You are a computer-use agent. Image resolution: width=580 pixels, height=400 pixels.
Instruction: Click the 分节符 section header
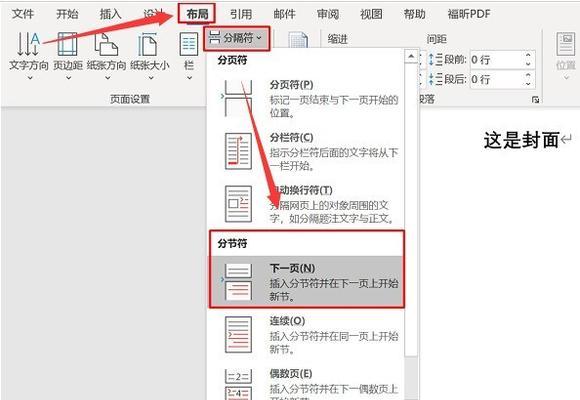232,243
